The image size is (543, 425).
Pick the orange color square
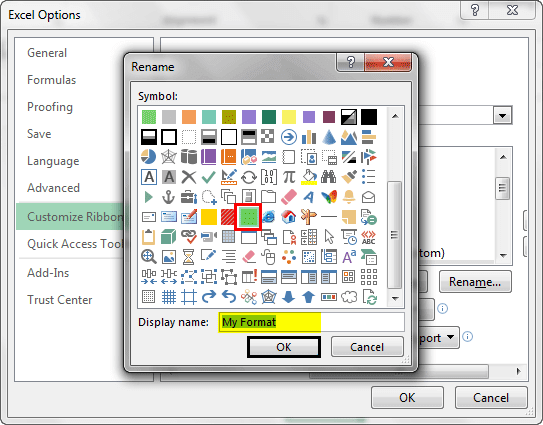[189, 117]
